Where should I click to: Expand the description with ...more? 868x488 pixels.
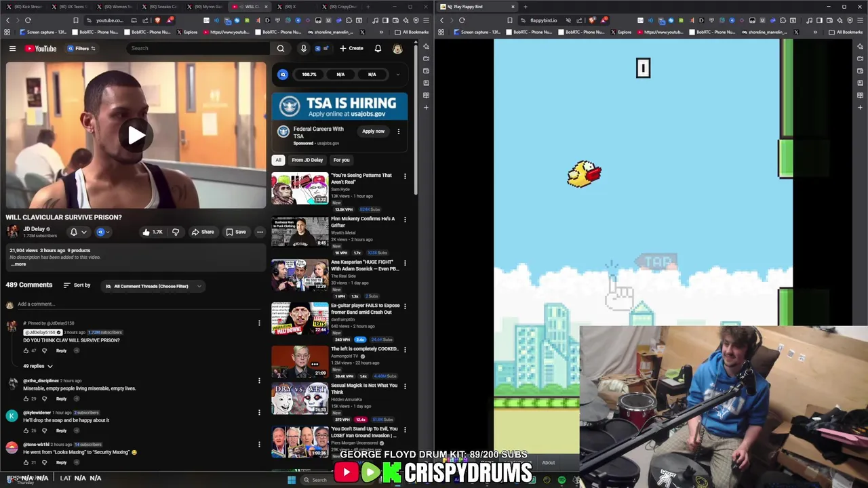(19, 264)
